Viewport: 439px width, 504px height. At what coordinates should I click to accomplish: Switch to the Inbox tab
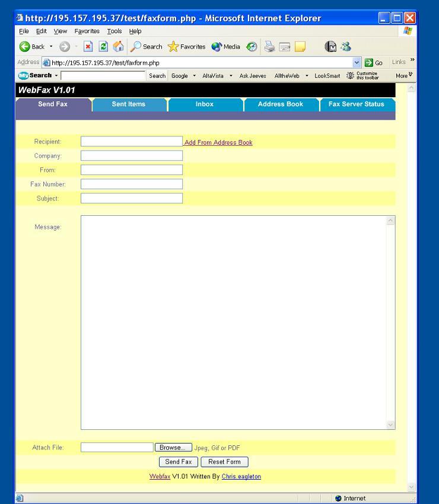point(205,104)
